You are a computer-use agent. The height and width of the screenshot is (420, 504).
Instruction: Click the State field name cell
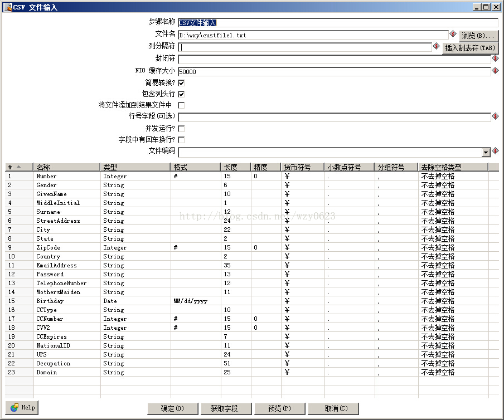tap(67, 238)
